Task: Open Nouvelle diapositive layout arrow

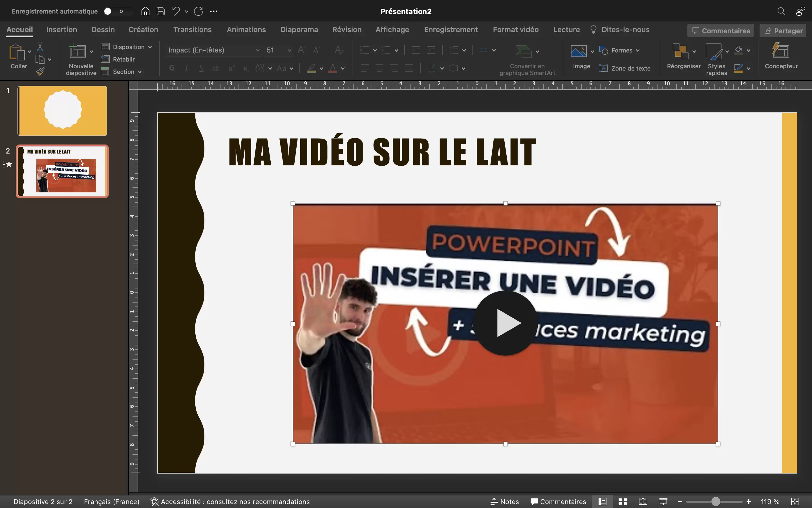Action: [91, 51]
